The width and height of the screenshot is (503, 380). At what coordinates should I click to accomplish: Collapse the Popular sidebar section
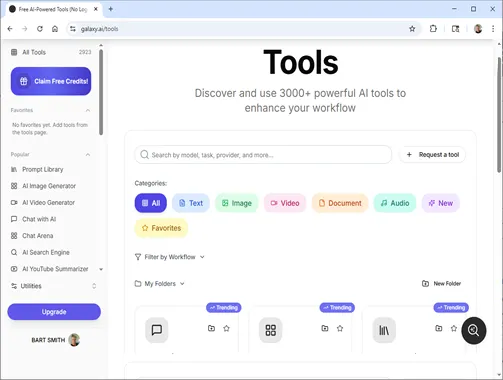[x=88, y=155]
